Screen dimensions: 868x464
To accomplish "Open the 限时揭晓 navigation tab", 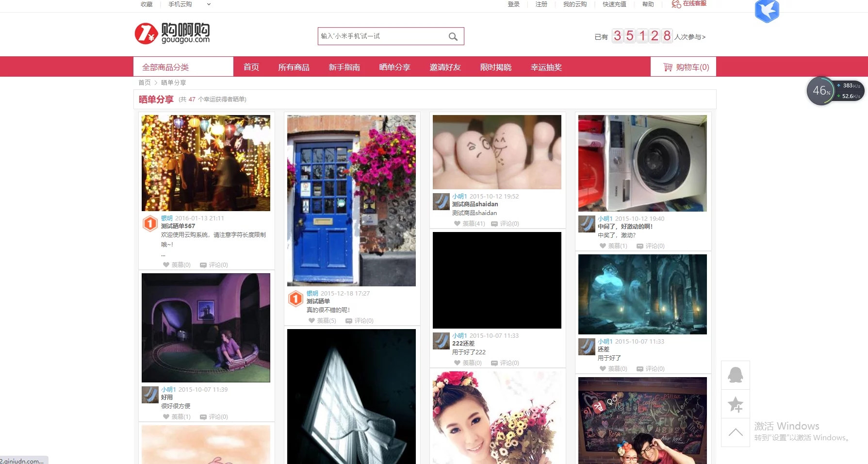I will tap(495, 67).
